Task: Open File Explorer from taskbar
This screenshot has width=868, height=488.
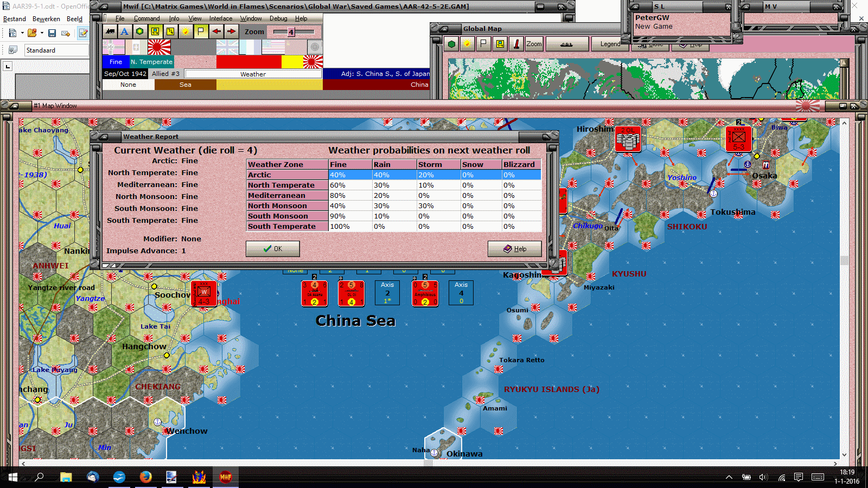Action: point(66,477)
